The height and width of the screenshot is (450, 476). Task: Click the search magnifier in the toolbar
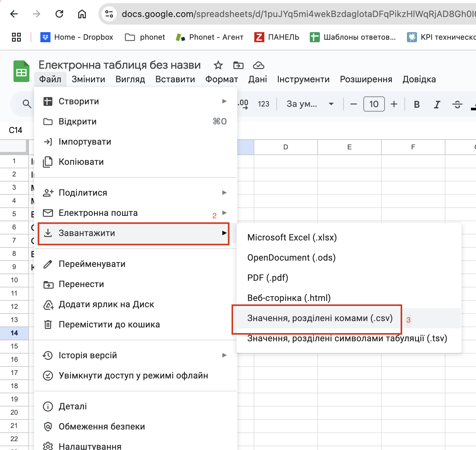27,104
